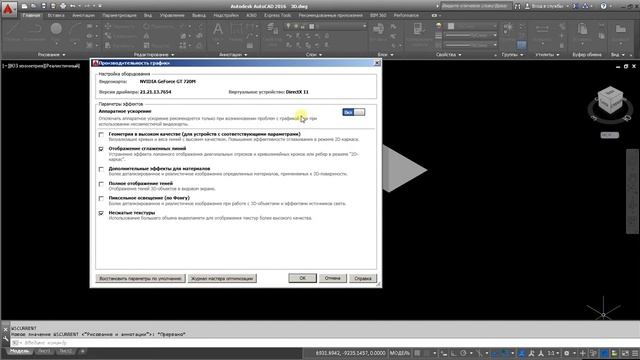The image size is (640, 360).
Task: Toggle the ortho mode icon in status bar
Action: pyautogui.click(x=453, y=353)
